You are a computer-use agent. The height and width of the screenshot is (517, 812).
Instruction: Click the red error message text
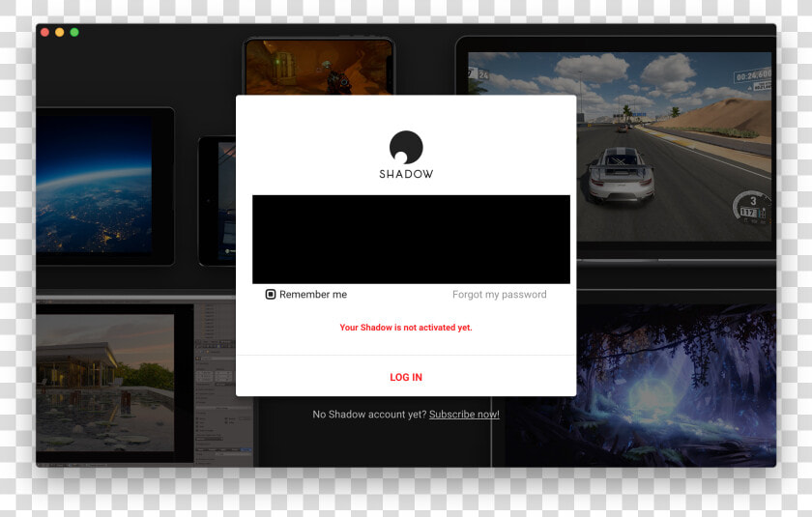pos(406,328)
